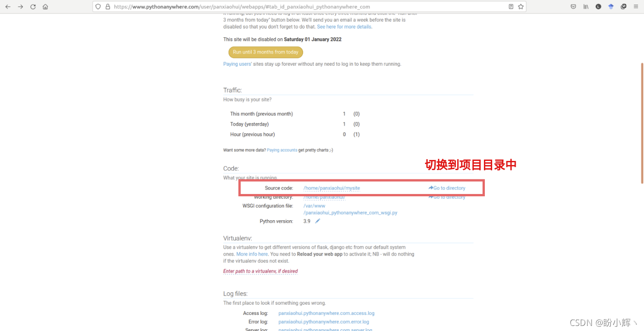Viewport: 644px width, 331px height.
Task: Open the Firefox library
Action: (586, 7)
